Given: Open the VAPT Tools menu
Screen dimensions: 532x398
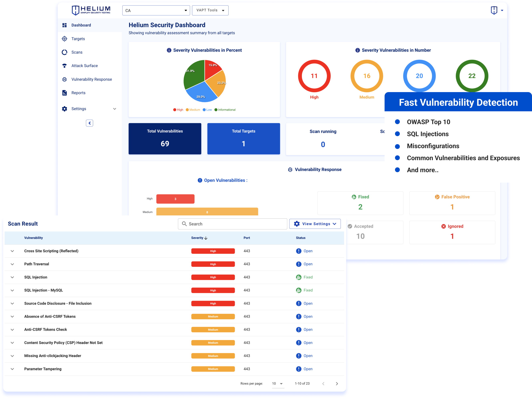Looking at the screenshot, I should [x=210, y=10].
